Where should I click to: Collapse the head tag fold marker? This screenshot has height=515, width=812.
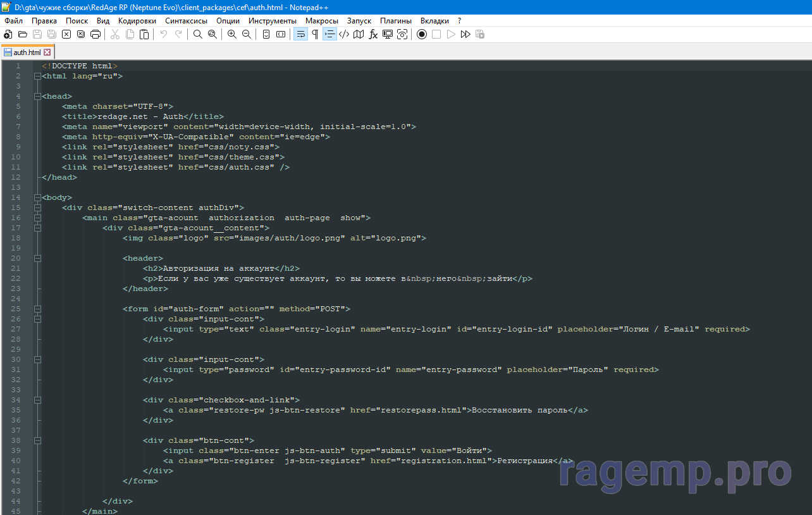37,96
